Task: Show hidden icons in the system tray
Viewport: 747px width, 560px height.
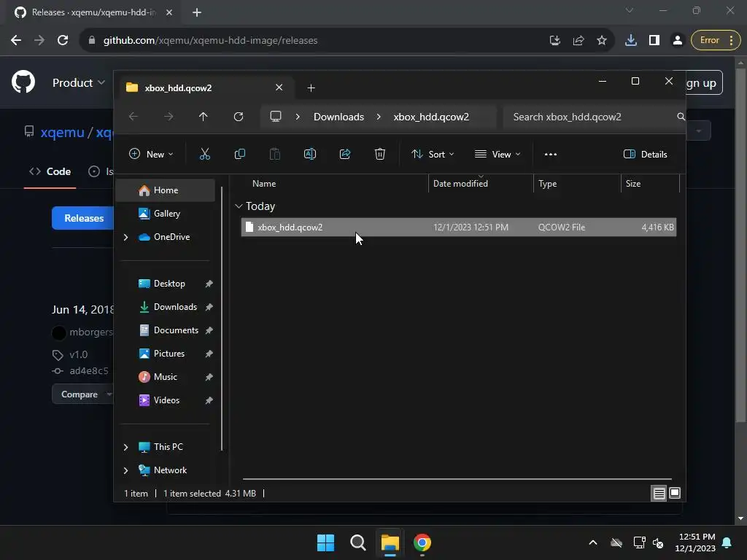Action: coord(592,542)
